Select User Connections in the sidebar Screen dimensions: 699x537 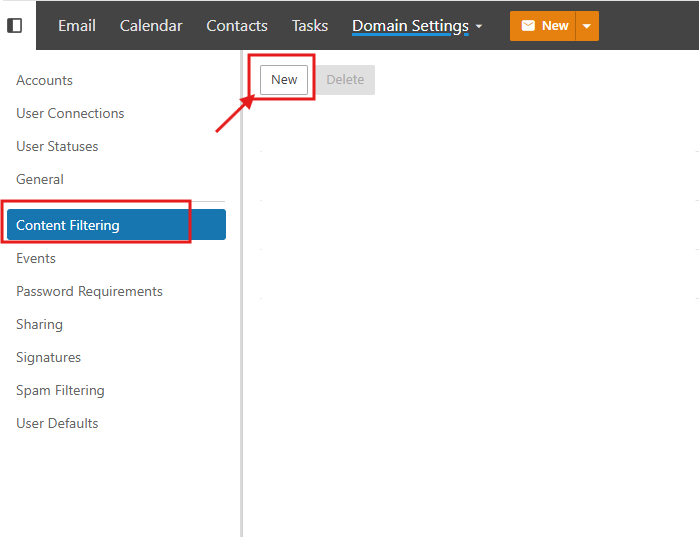click(70, 113)
